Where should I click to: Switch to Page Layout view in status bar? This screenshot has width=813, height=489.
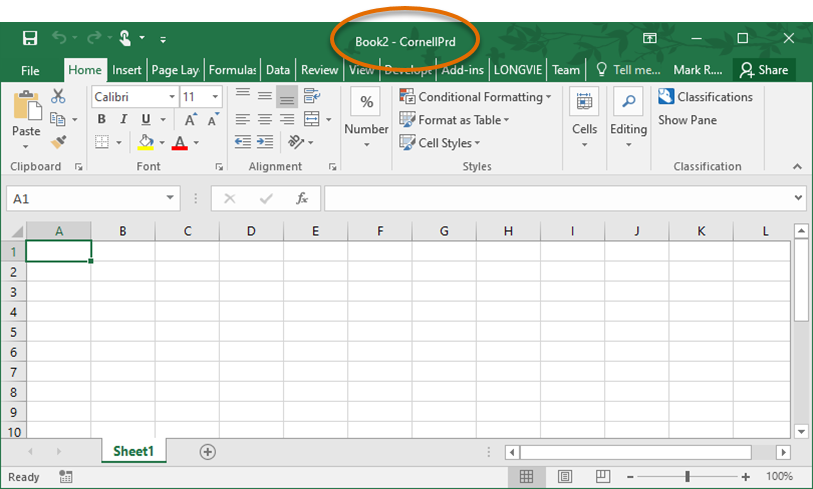tap(565, 477)
